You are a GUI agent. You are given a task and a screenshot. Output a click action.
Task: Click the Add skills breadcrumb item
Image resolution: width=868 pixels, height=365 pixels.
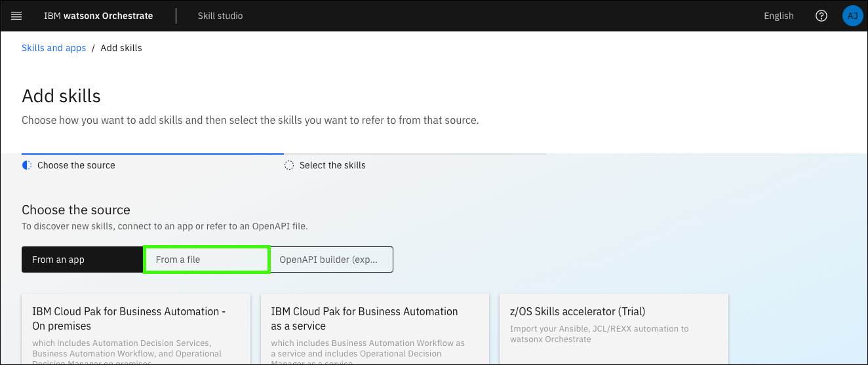(121, 48)
